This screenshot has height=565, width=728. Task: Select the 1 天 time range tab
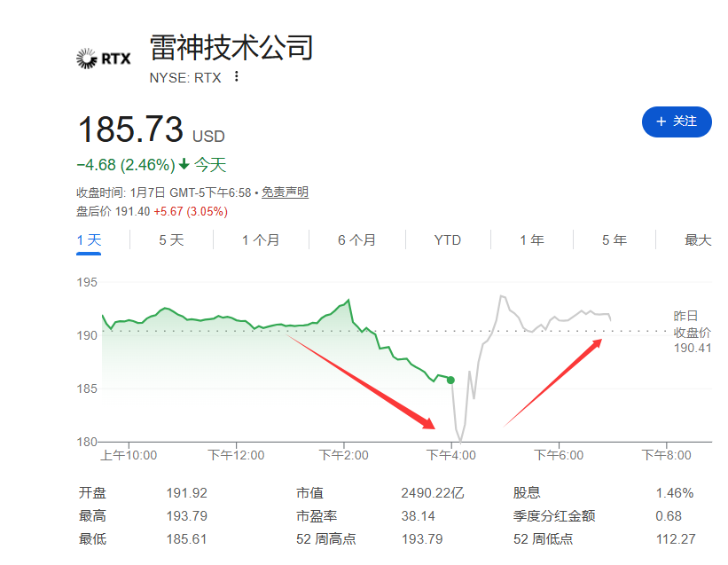point(89,240)
